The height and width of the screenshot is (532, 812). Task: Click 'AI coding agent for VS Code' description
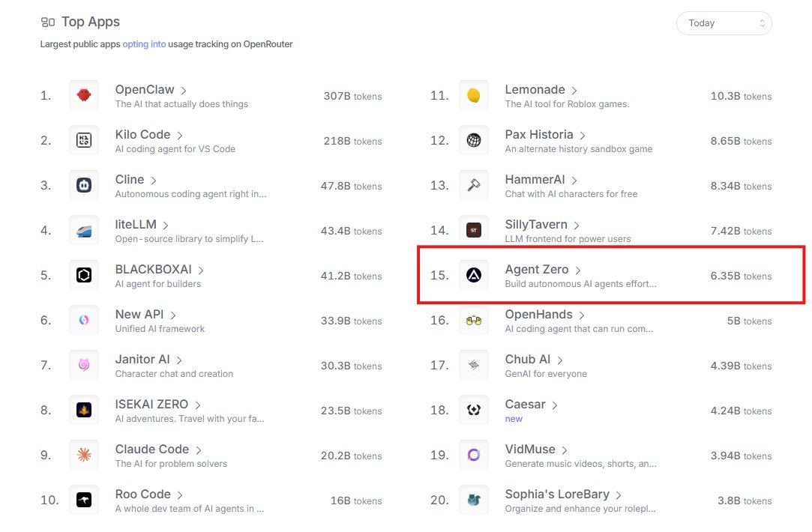point(175,149)
